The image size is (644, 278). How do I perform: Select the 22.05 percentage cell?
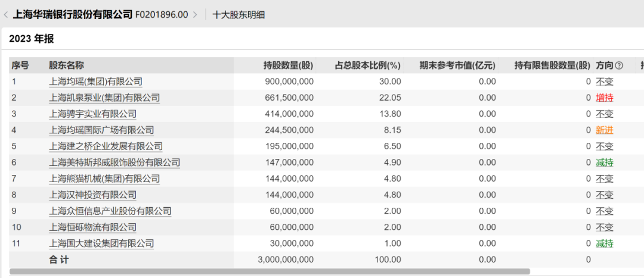(391, 98)
